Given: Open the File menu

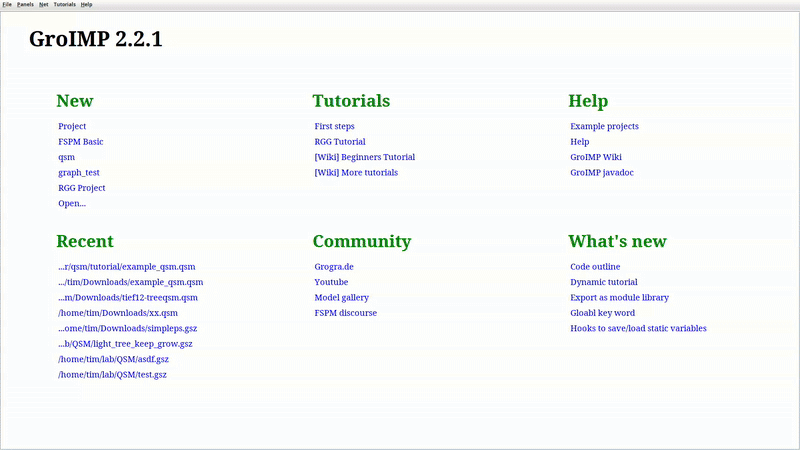Looking at the screenshot, I should point(7,4).
